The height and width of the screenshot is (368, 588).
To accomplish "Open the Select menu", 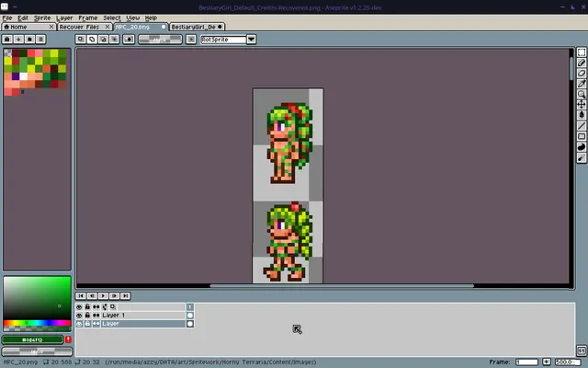I will point(112,17).
